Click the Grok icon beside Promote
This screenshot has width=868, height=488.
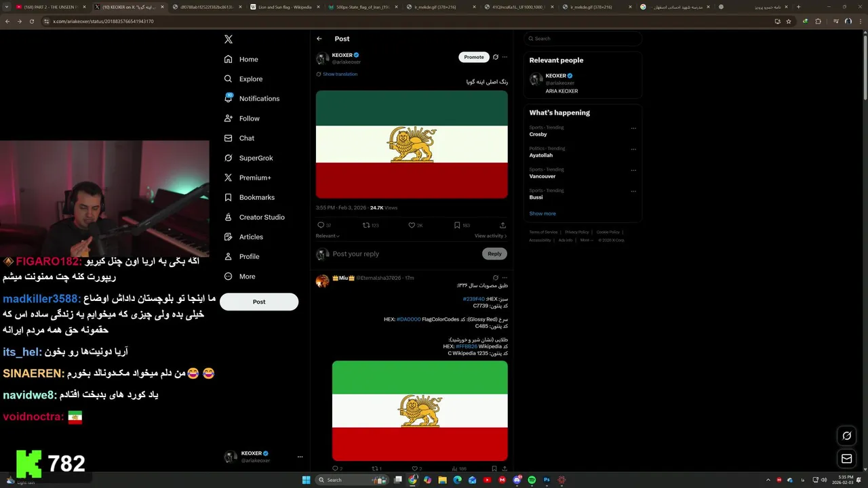496,57
